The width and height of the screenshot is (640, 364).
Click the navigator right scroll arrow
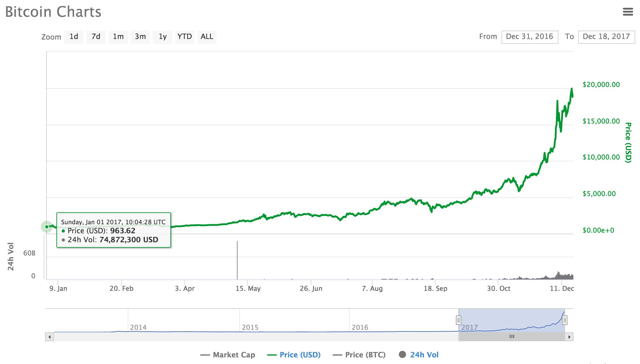[x=569, y=337]
